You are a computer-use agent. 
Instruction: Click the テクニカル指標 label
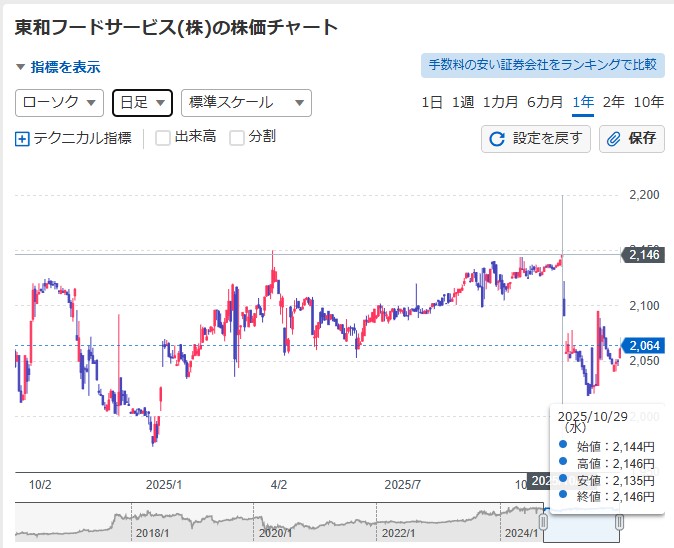point(83,138)
